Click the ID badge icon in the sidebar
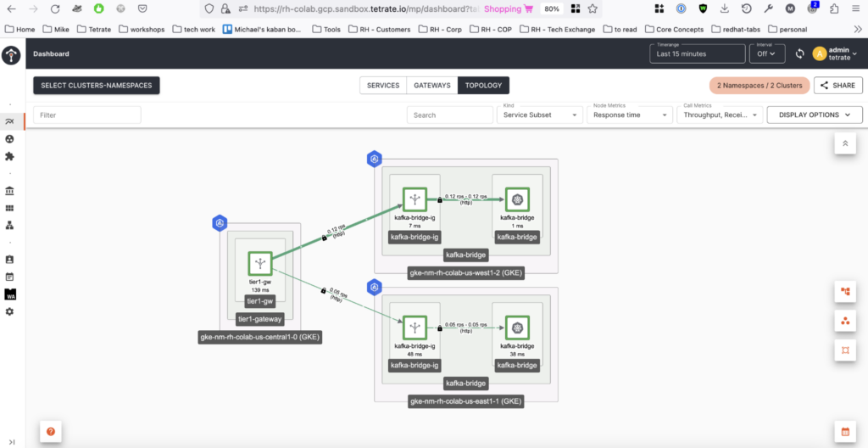This screenshot has height=448, width=868. tap(9, 260)
